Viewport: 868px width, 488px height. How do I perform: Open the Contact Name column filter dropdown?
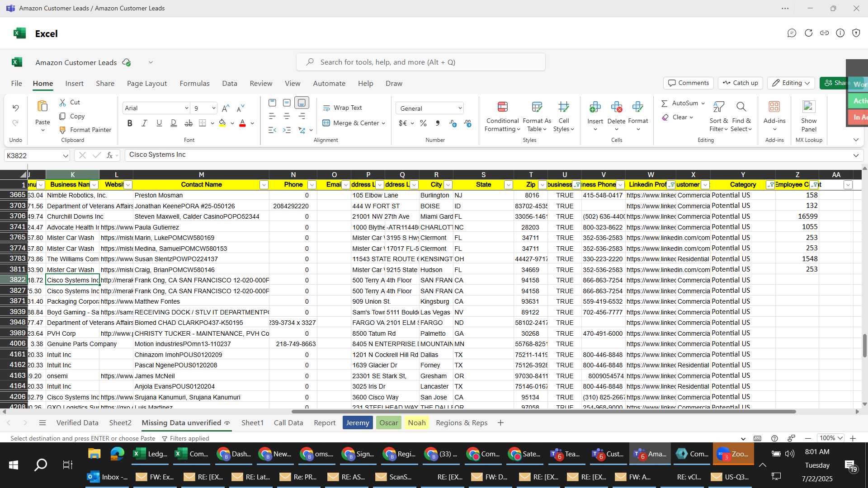point(264,185)
